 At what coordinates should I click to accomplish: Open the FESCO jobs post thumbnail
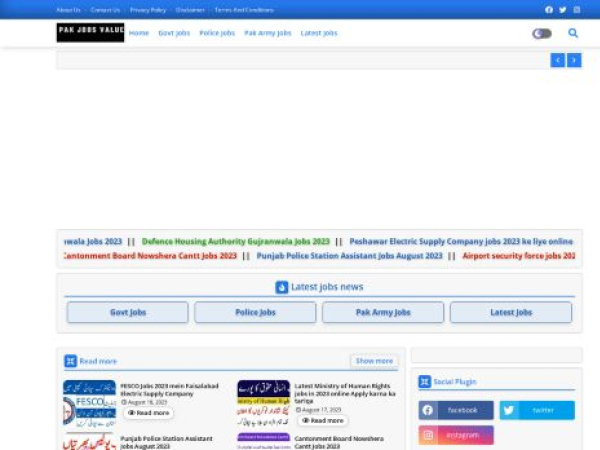pos(89,402)
